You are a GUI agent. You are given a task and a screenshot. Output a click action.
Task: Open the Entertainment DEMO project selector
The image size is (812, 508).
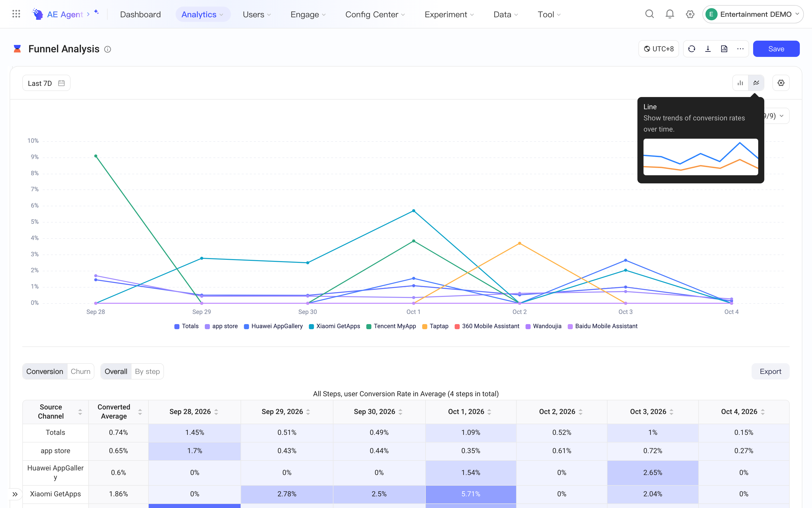753,14
